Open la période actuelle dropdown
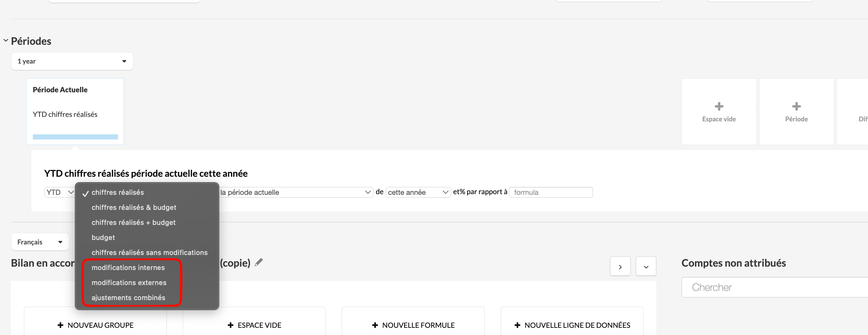Image resolution: width=868 pixels, height=335 pixels. 296,192
